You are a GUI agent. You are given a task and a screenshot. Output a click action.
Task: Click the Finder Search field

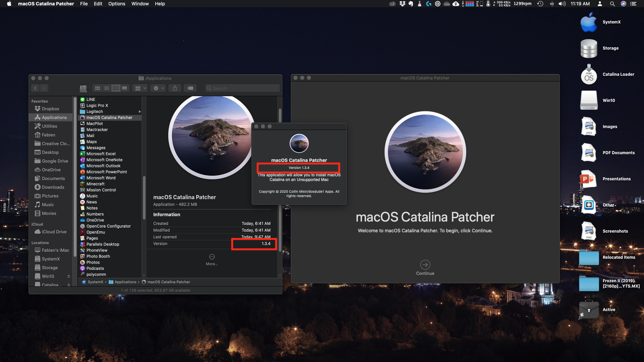242,88
